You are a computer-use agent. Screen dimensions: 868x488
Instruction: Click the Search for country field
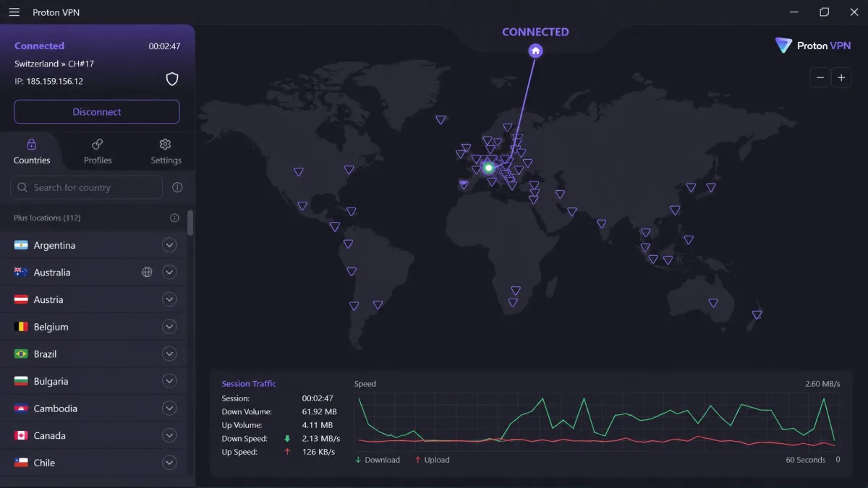(86, 187)
